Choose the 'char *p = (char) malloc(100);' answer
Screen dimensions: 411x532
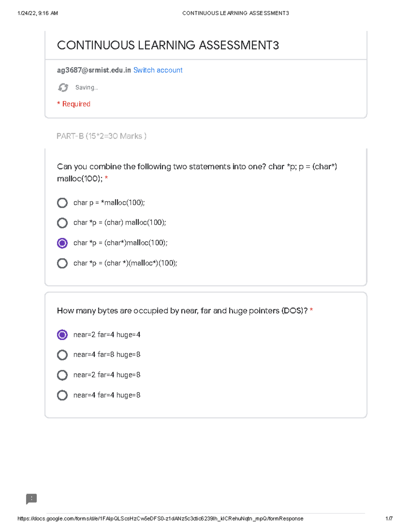[x=62, y=223]
